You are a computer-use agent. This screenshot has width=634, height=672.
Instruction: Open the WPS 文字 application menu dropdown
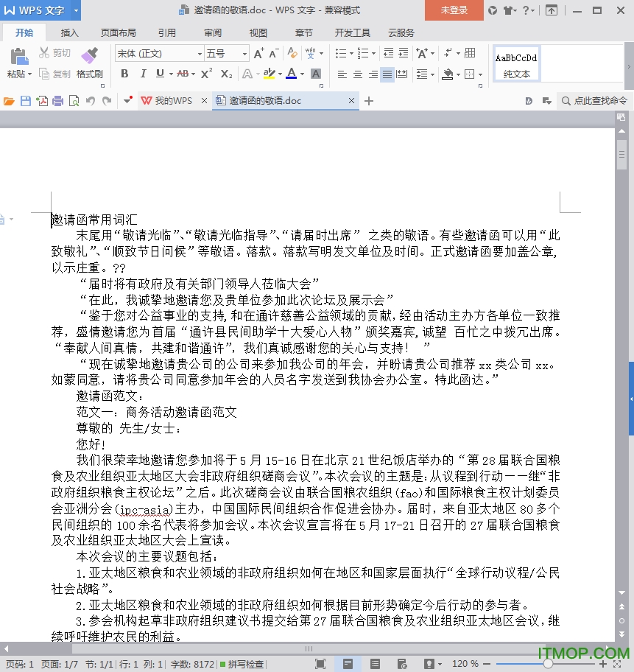point(76,10)
